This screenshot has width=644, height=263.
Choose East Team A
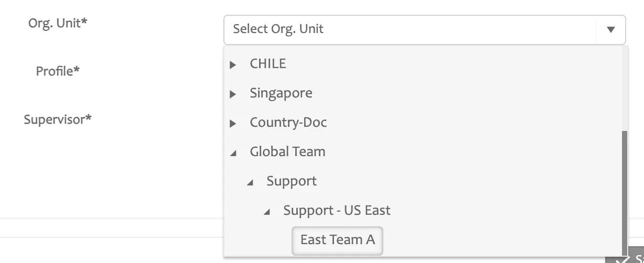[337, 240]
